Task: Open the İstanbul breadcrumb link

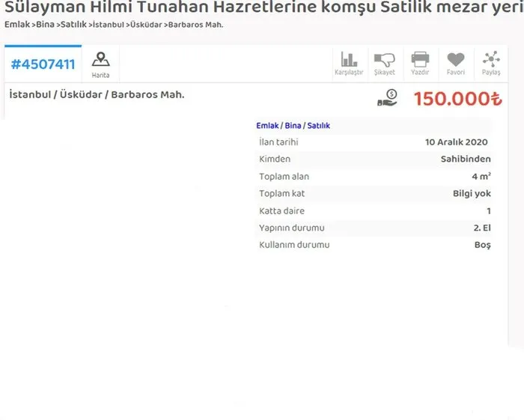Action: click(x=109, y=25)
